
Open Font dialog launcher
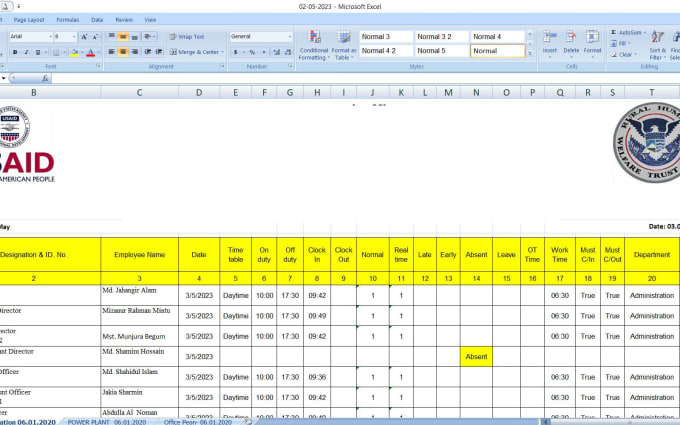click(x=98, y=66)
